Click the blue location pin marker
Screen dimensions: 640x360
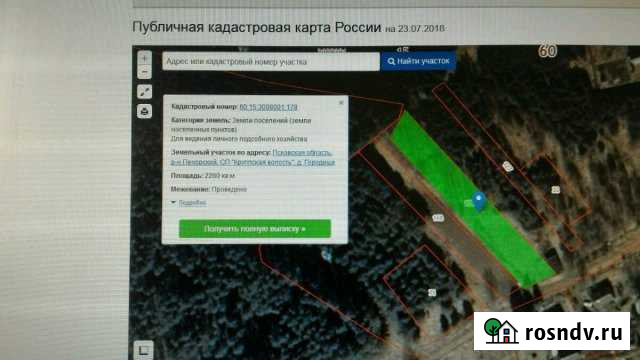(479, 202)
